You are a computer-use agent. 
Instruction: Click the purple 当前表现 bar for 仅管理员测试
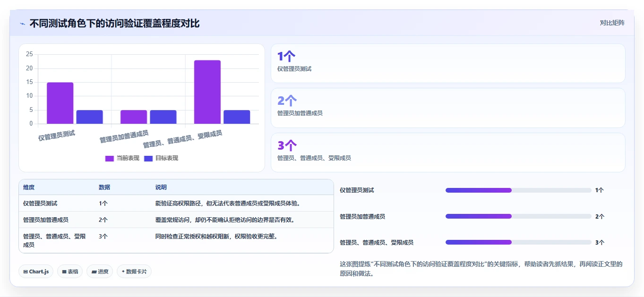(60, 103)
